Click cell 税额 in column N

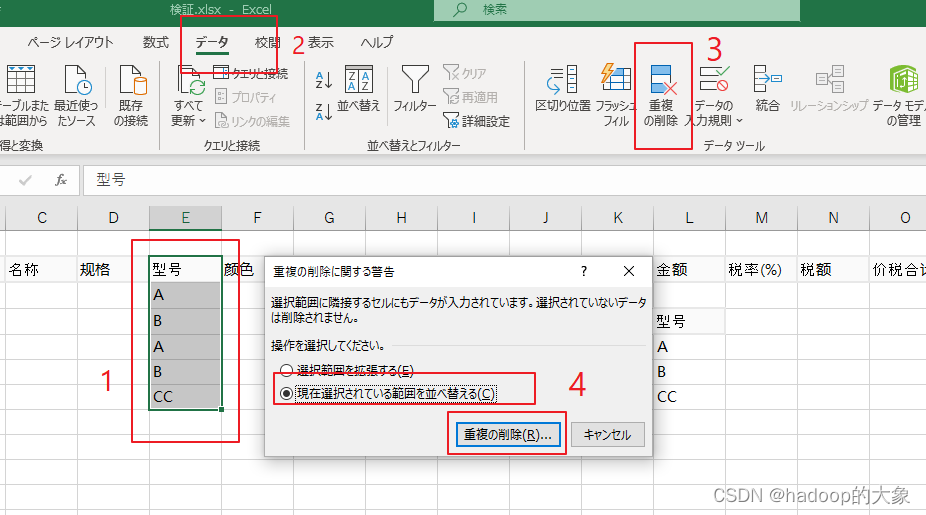coord(833,269)
